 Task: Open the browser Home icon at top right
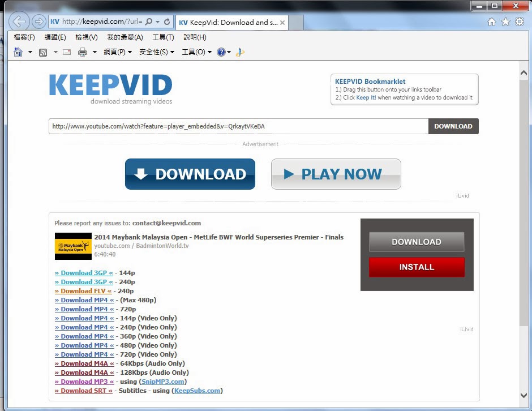[x=492, y=22]
